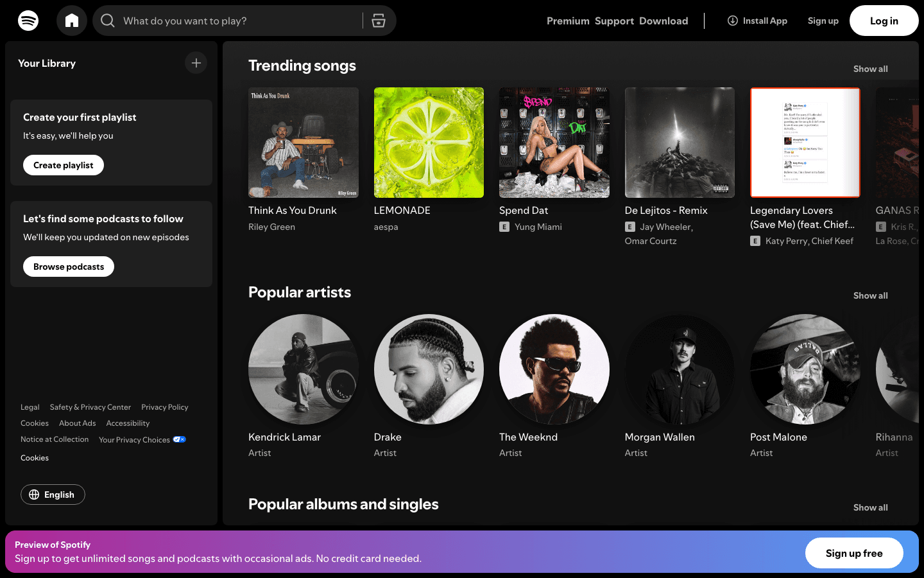Image resolution: width=924 pixels, height=578 pixels.
Task: Click plus icon in Your Library
Action: coord(196,63)
